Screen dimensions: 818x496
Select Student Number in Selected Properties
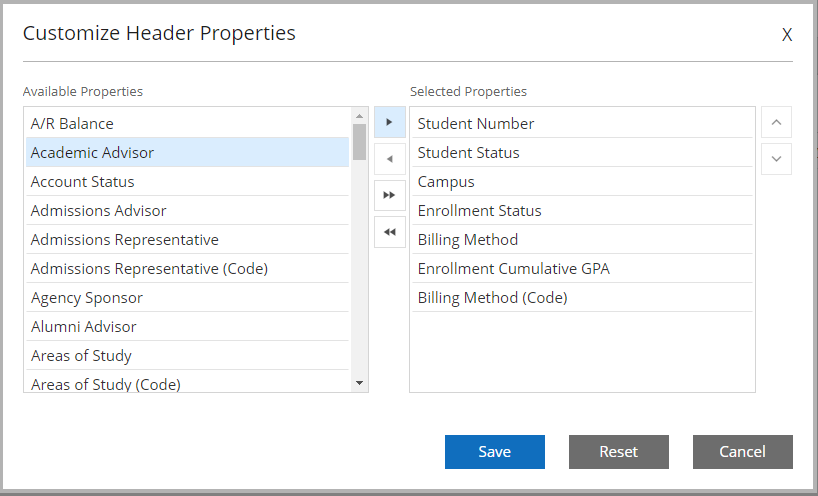coord(582,124)
